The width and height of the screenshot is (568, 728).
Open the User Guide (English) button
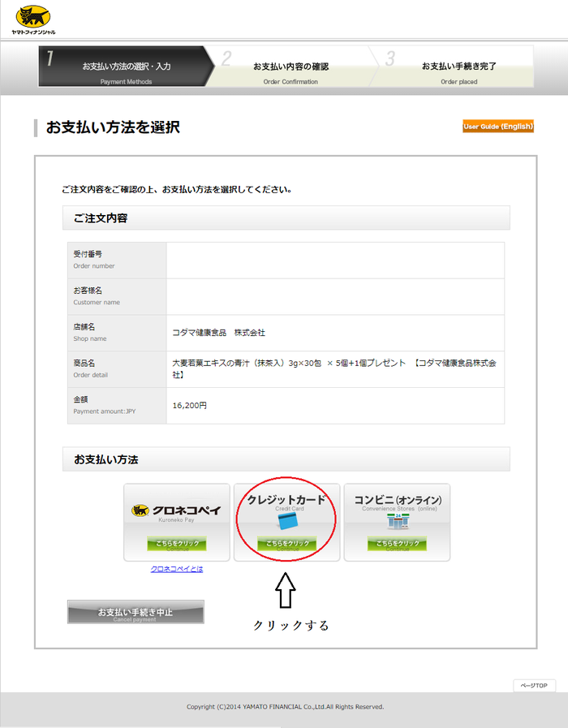pos(498,127)
